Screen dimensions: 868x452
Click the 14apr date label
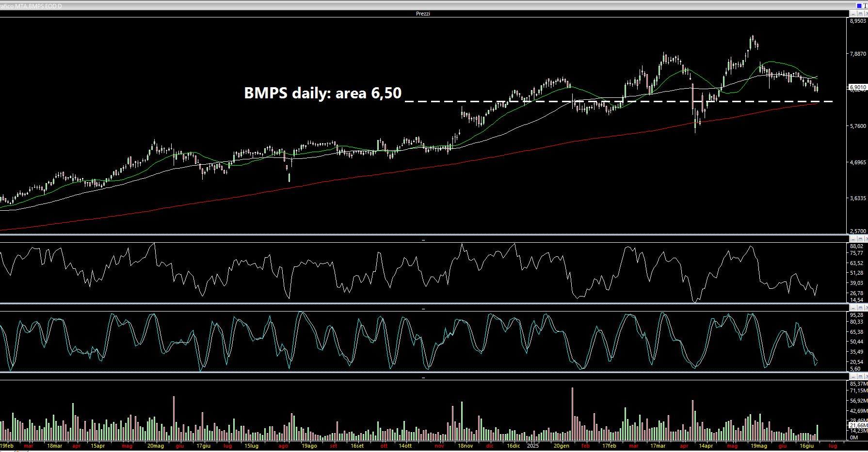click(706, 446)
